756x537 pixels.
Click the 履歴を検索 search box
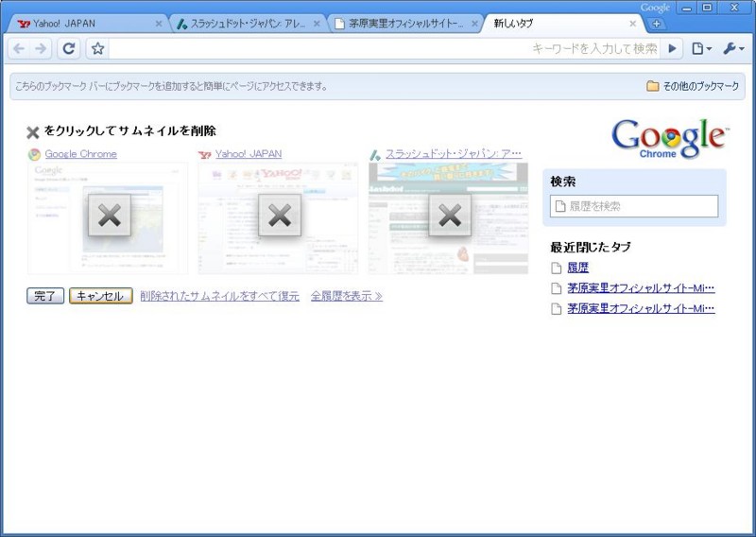pos(634,206)
